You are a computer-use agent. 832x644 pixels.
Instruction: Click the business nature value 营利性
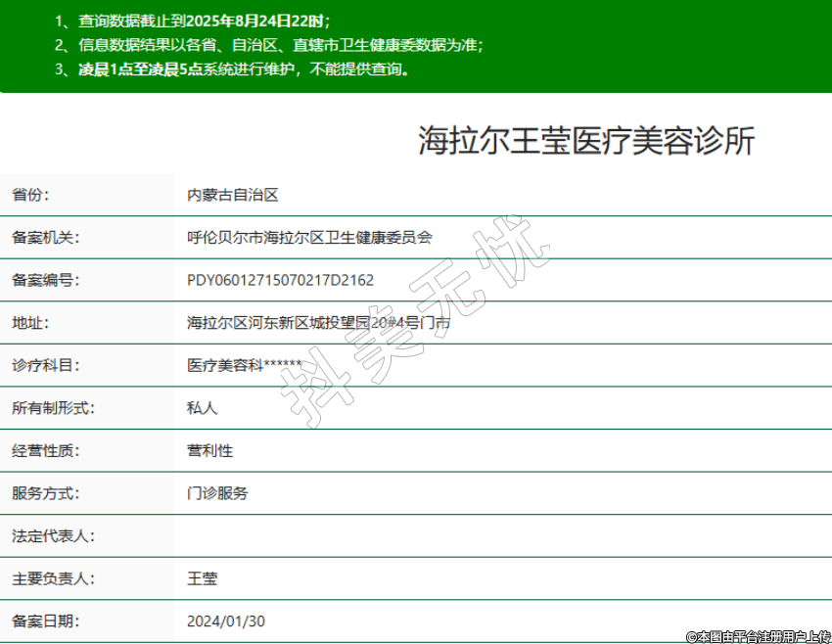(x=209, y=451)
